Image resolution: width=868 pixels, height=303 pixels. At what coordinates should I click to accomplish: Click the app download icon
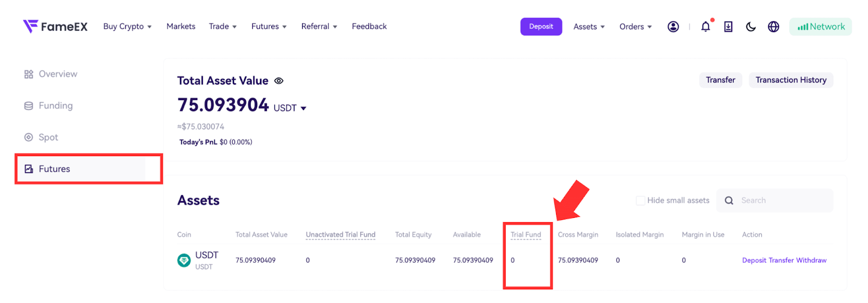pos(728,27)
